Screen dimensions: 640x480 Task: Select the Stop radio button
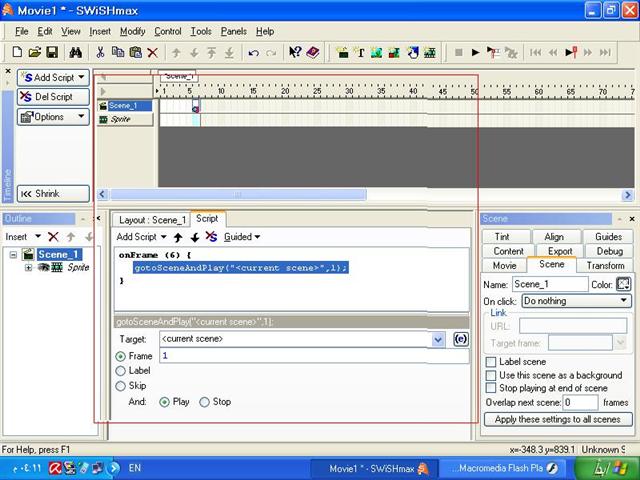pos(205,402)
